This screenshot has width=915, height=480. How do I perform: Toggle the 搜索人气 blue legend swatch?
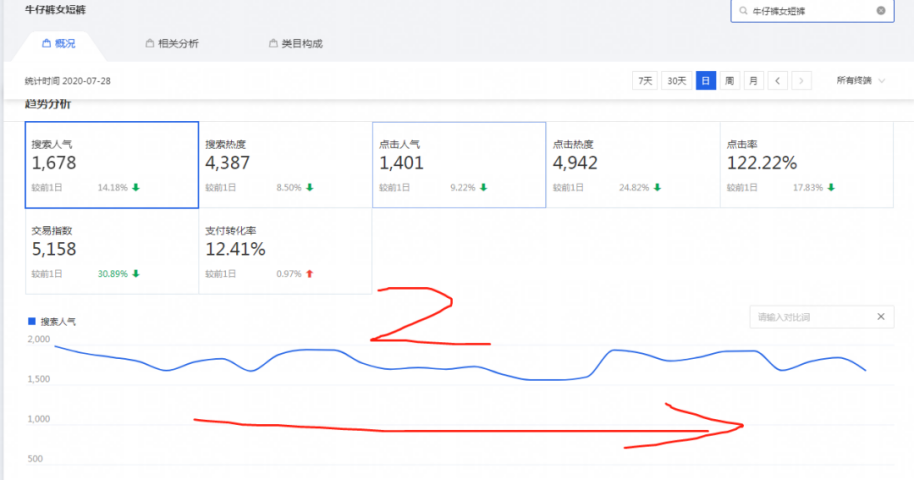pyautogui.click(x=32, y=321)
